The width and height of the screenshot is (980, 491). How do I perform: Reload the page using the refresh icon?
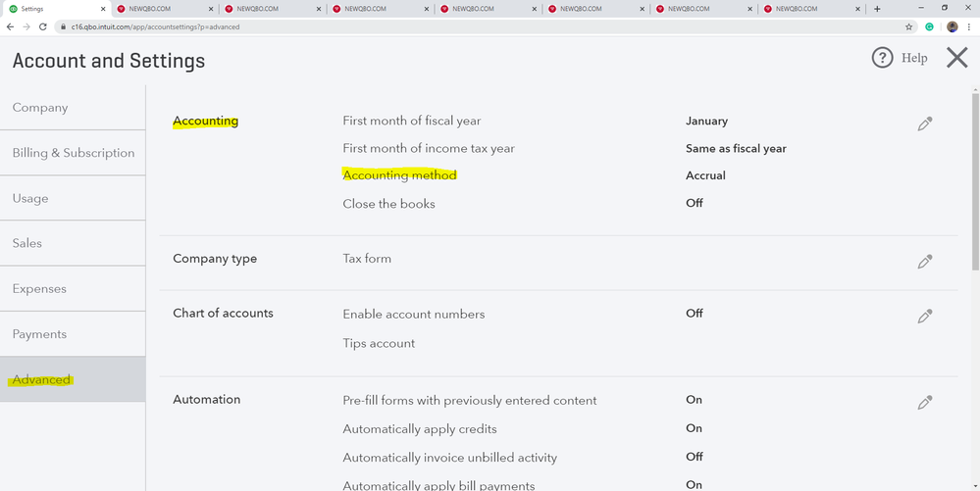coord(40,26)
